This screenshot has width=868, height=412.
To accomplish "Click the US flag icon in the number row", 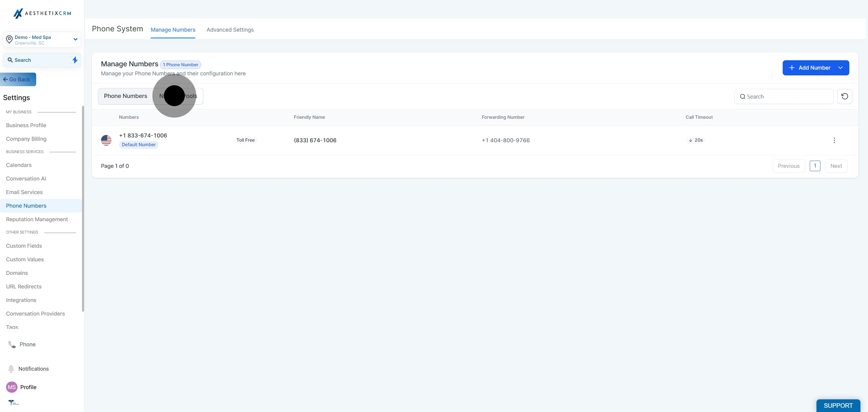I will point(106,140).
